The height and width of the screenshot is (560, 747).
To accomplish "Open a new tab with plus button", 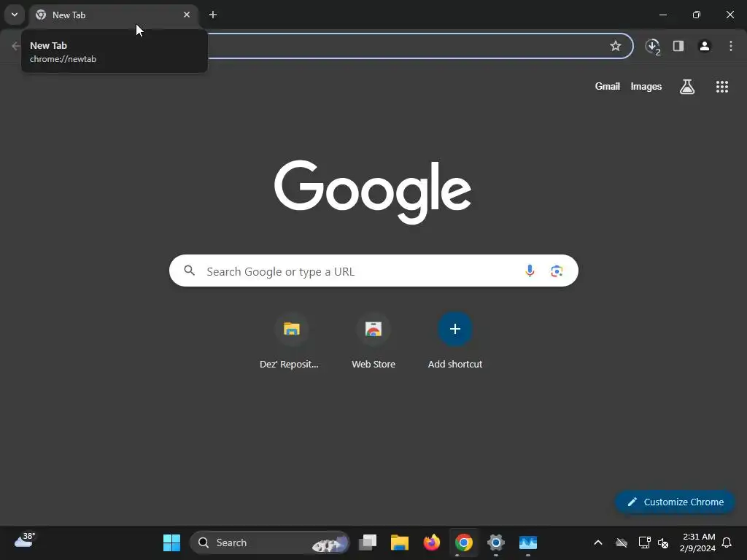I will (x=213, y=15).
